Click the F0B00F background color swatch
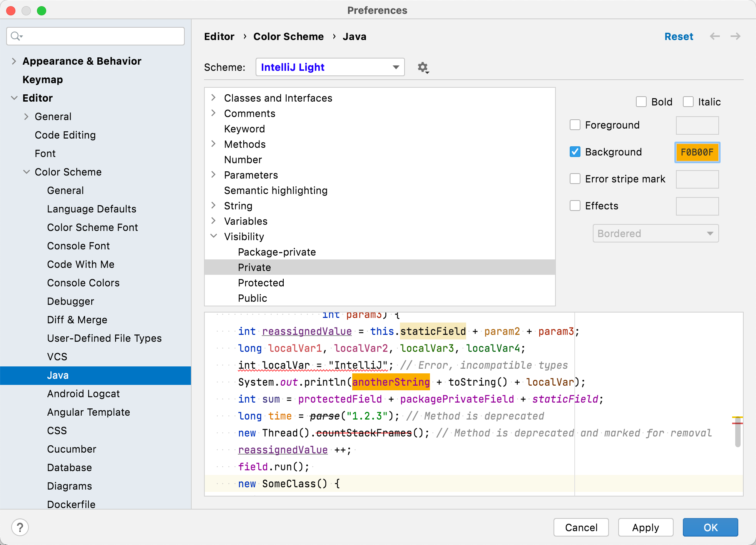The image size is (756, 545). [697, 152]
